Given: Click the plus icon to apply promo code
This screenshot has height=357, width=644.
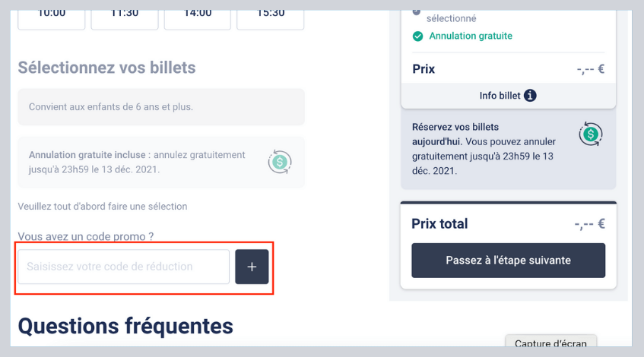Looking at the screenshot, I should (252, 267).
